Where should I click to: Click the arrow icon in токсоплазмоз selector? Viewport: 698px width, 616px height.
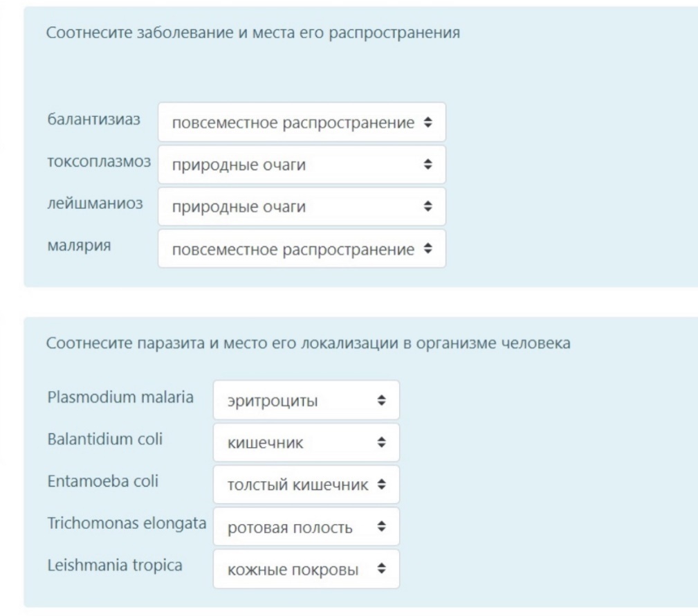pyautogui.click(x=428, y=164)
